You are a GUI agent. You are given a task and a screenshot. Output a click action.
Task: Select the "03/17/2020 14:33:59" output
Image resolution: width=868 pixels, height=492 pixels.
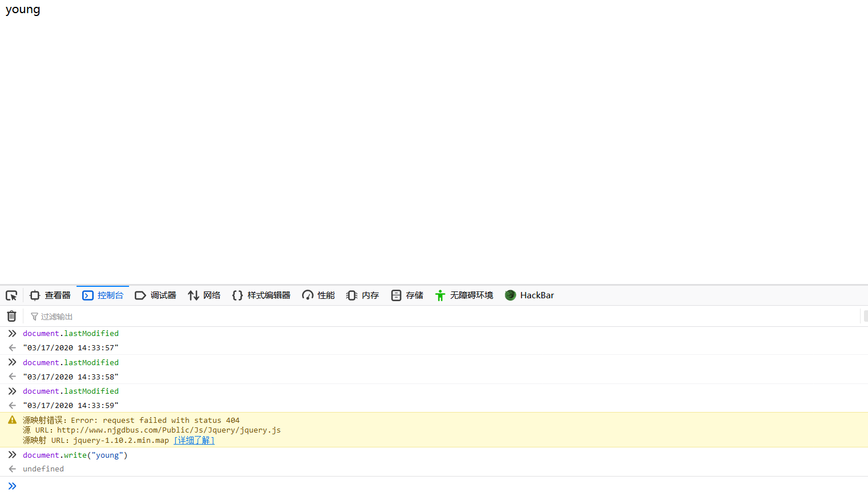pyautogui.click(x=71, y=405)
